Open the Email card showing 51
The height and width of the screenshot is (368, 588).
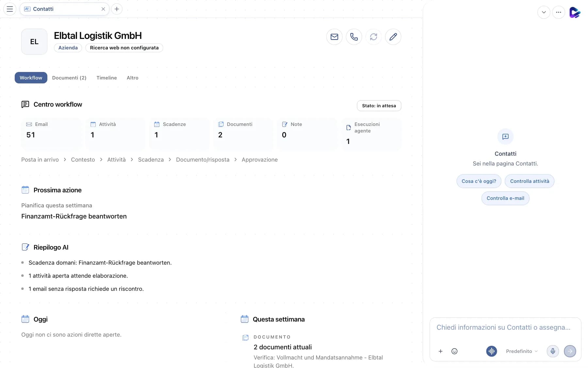pyautogui.click(x=52, y=134)
